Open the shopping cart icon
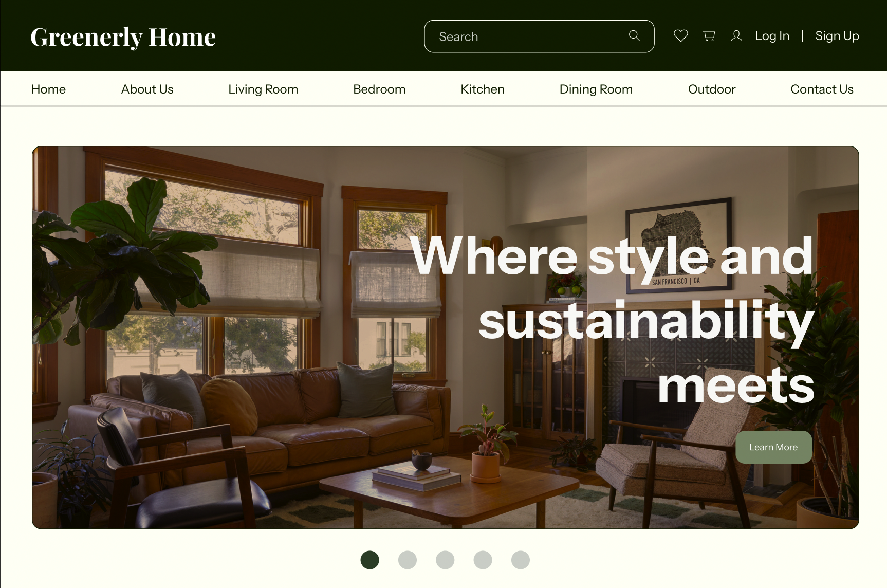 point(709,35)
